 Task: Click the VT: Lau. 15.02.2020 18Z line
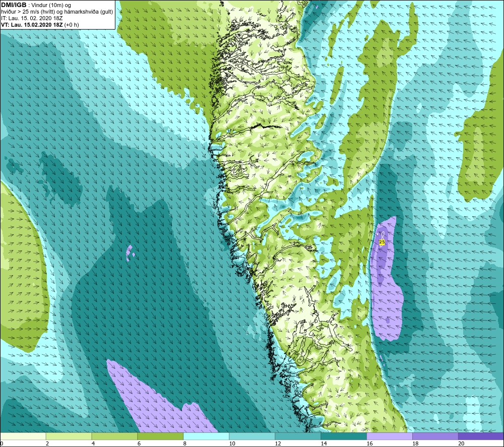pyautogui.click(x=40, y=25)
